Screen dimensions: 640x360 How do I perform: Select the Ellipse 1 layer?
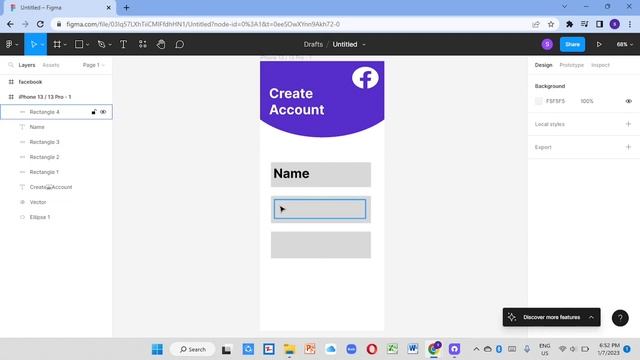pos(56,217)
